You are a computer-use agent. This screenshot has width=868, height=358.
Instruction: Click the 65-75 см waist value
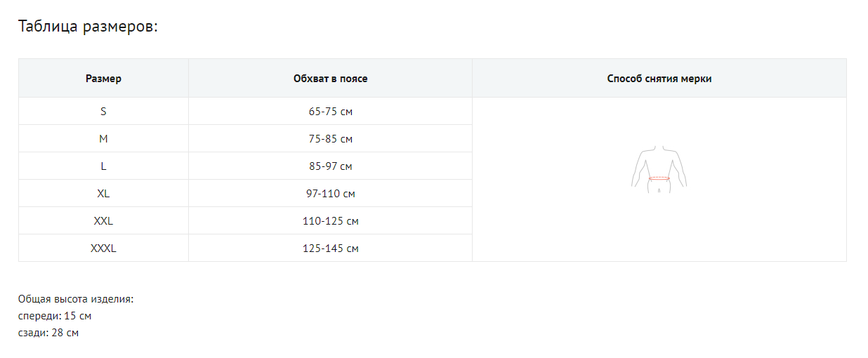pos(330,112)
